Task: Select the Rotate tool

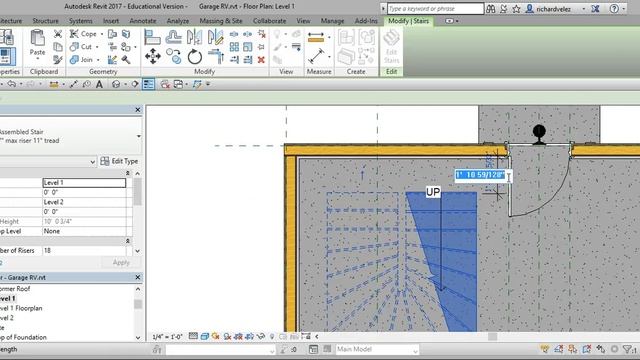Action: tap(194, 56)
